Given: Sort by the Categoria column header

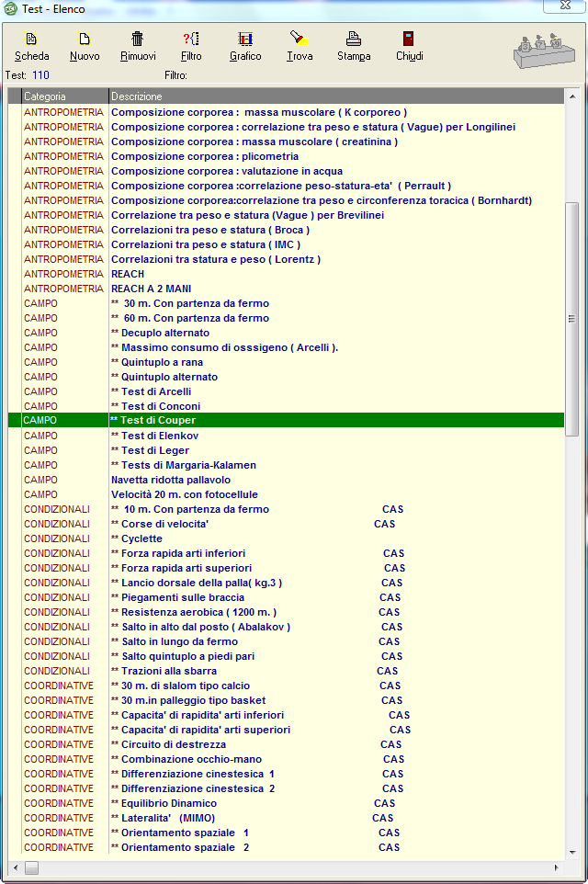Looking at the screenshot, I should tap(65, 96).
